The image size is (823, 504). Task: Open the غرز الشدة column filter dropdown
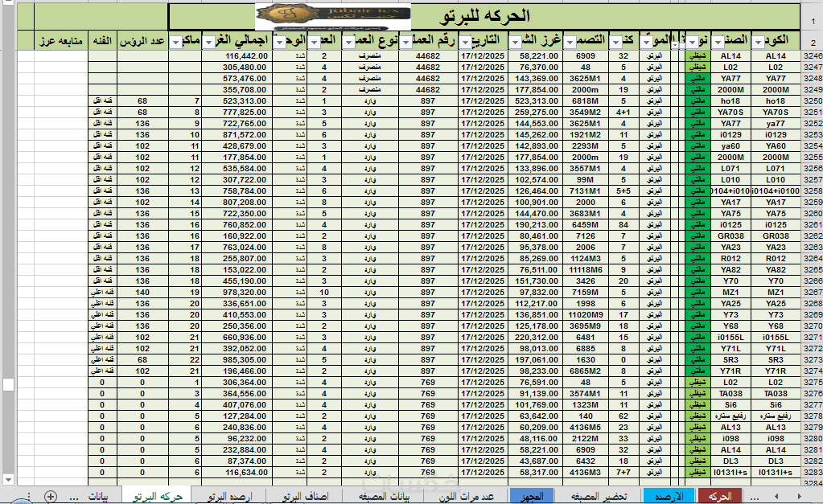coord(516,42)
